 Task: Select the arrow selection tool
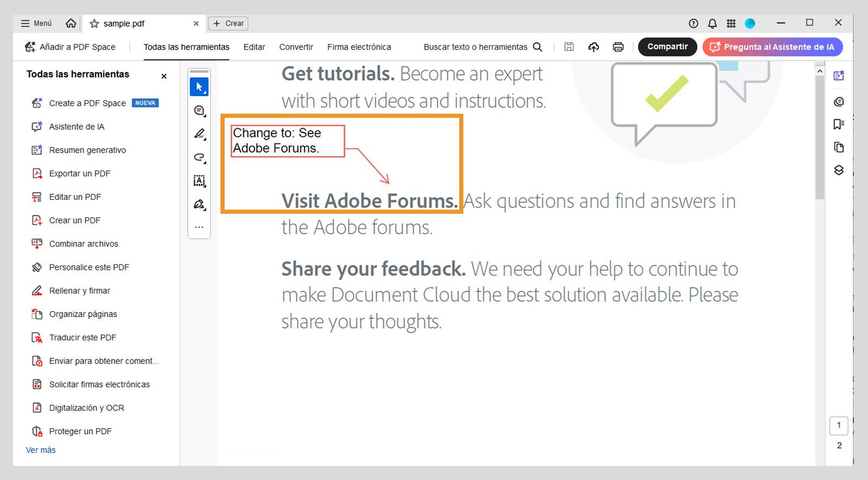click(x=199, y=87)
